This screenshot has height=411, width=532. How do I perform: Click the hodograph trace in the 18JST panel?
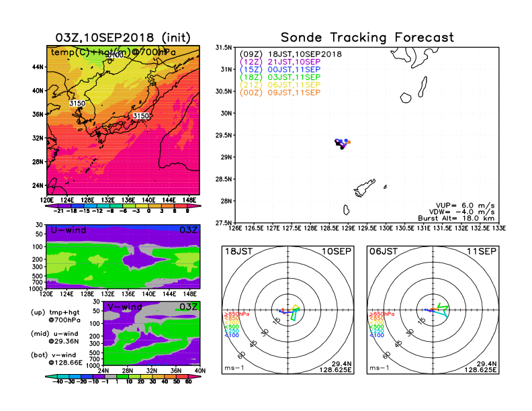pyautogui.click(x=291, y=312)
